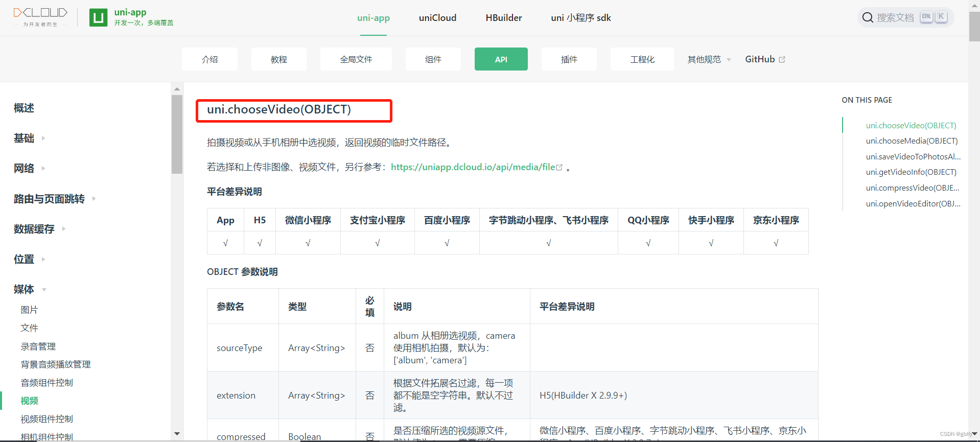Jump to uni.getVideoInfo(OBJECT) in page outline
The height and width of the screenshot is (442, 980).
click(911, 172)
